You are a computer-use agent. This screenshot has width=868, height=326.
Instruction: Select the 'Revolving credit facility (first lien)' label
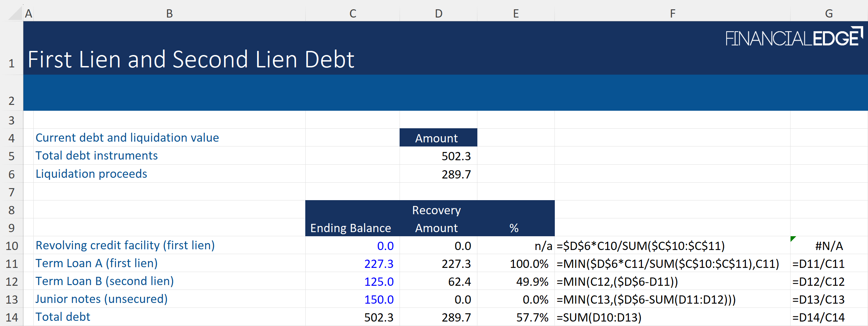coord(125,246)
